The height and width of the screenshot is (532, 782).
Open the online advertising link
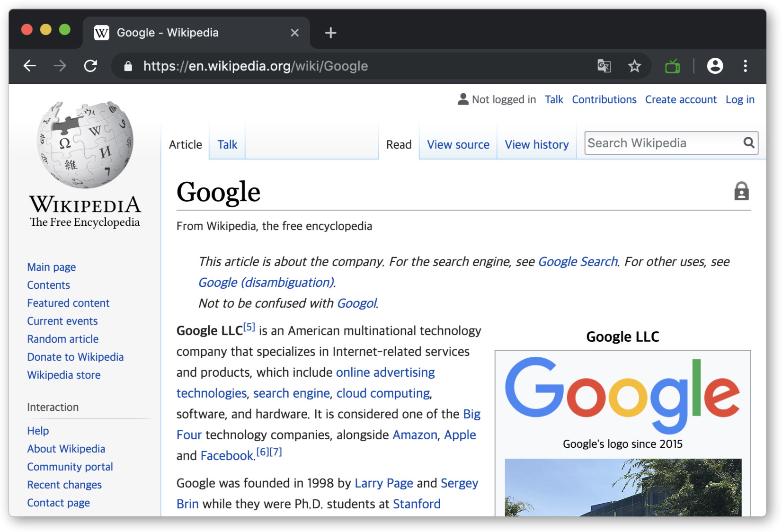tap(385, 372)
